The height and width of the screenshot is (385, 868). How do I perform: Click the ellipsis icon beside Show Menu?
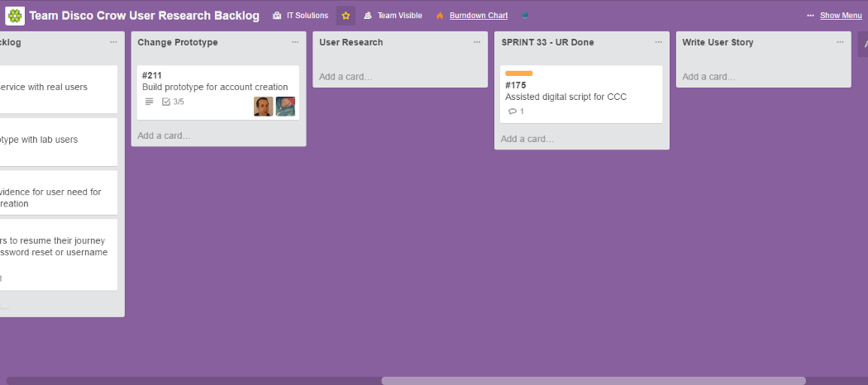(x=810, y=16)
